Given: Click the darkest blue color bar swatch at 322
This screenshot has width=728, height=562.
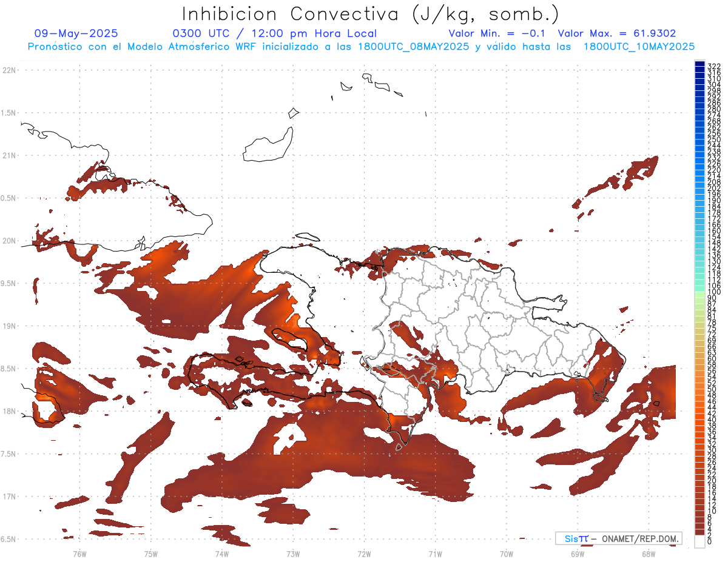Looking at the screenshot, I should 699,65.
